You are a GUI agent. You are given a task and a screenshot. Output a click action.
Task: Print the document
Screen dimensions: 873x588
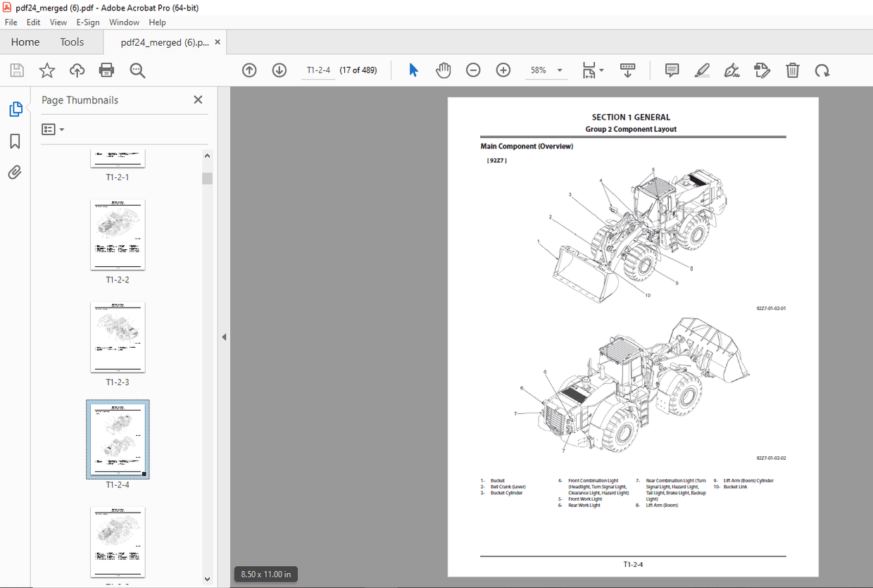point(106,70)
